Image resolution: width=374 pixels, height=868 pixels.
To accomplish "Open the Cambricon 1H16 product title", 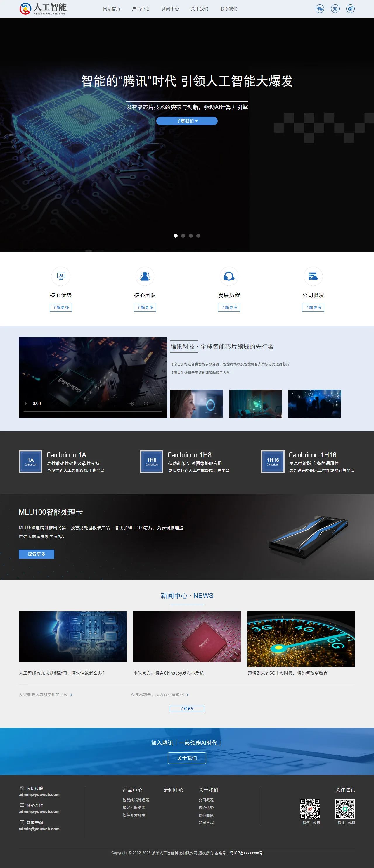I will pyautogui.click(x=313, y=455).
